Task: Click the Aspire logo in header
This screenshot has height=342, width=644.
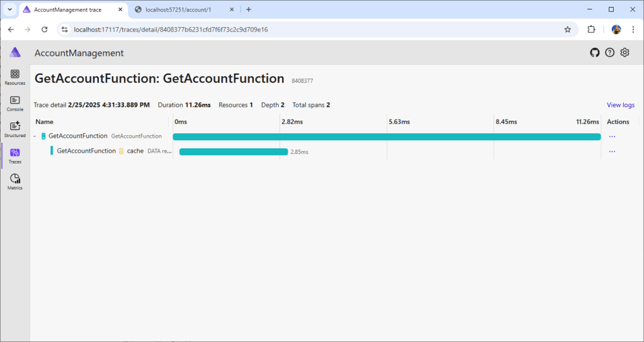Action: [x=15, y=53]
